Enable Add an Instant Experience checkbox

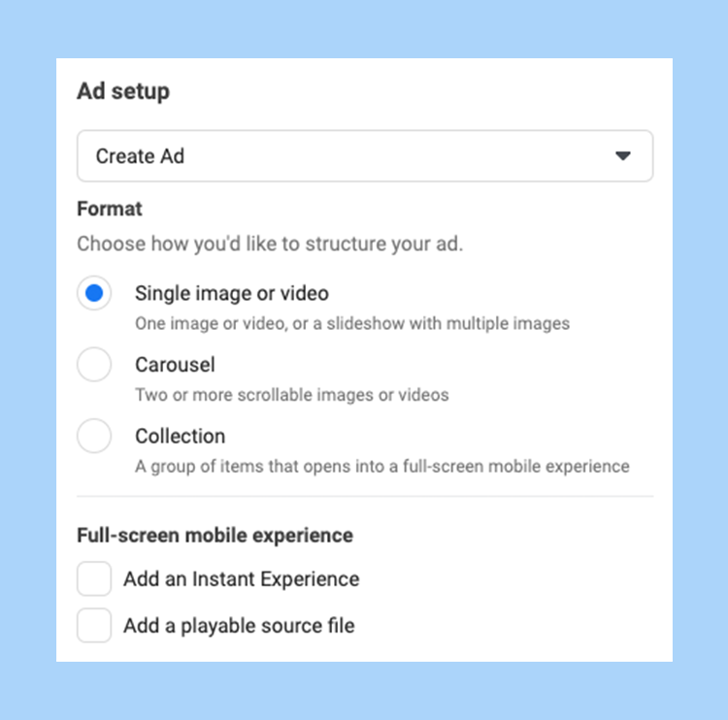(94, 579)
